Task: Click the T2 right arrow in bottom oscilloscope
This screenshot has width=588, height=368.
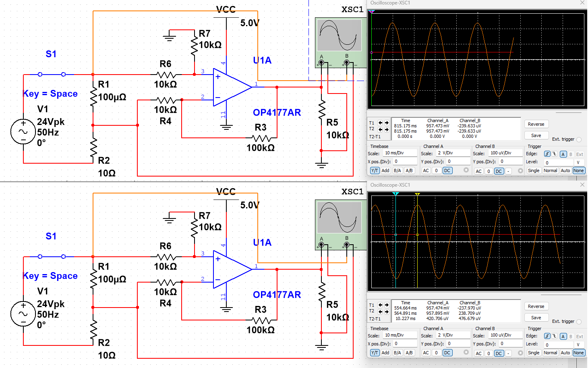Action: click(387, 311)
